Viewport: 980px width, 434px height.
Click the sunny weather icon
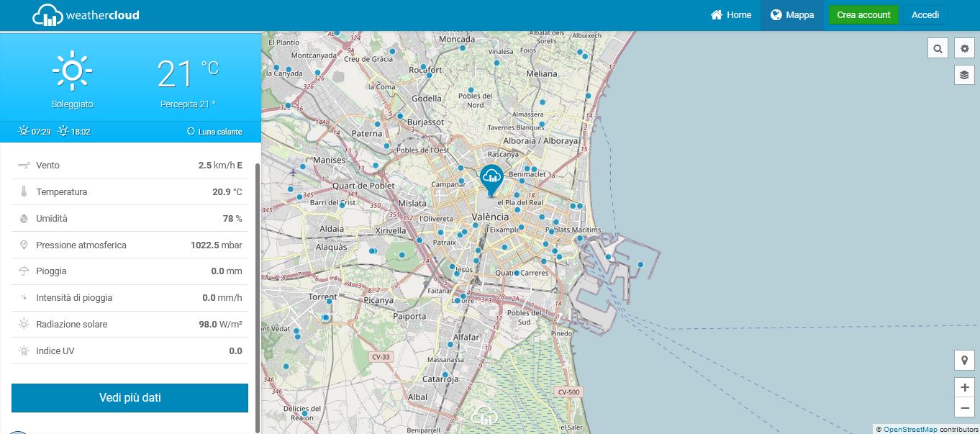pyautogui.click(x=72, y=71)
